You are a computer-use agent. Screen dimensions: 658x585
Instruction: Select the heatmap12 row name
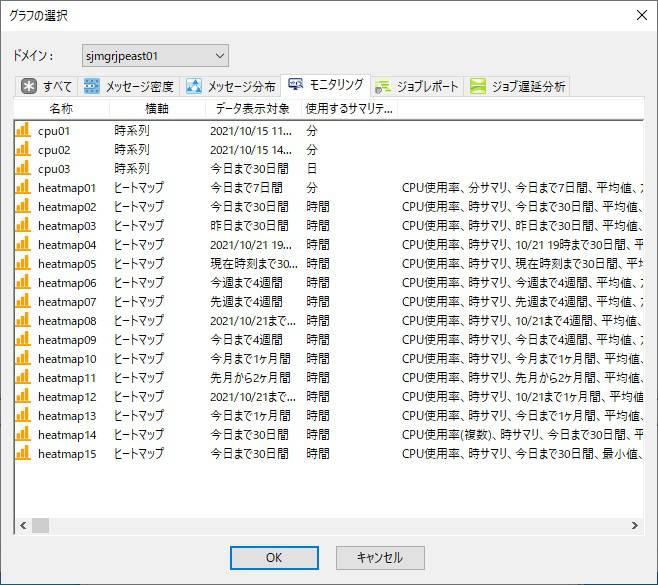click(67, 397)
